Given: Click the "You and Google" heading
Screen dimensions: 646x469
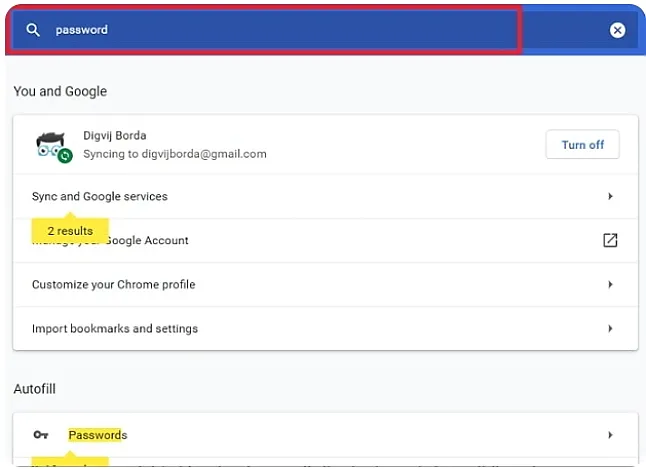Looking at the screenshot, I should tap(60, 91).
